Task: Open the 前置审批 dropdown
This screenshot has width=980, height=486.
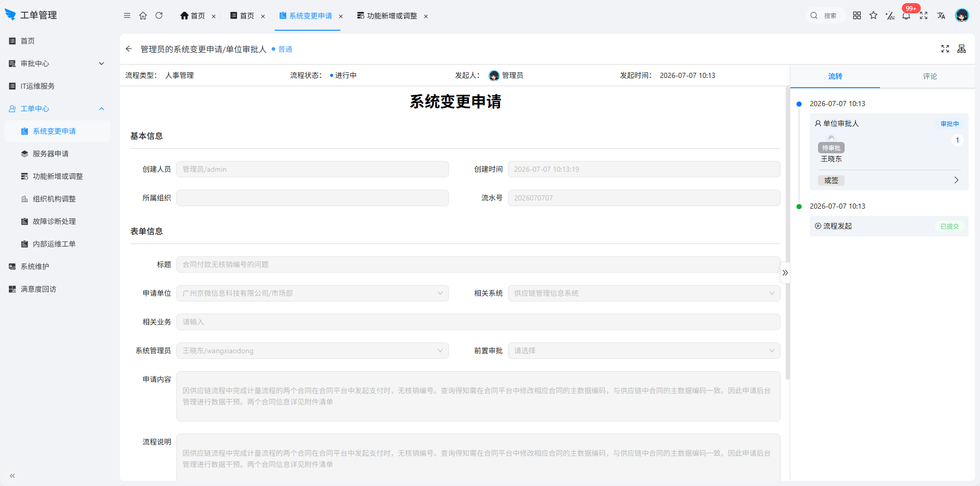Action: (x=644, y=351)
